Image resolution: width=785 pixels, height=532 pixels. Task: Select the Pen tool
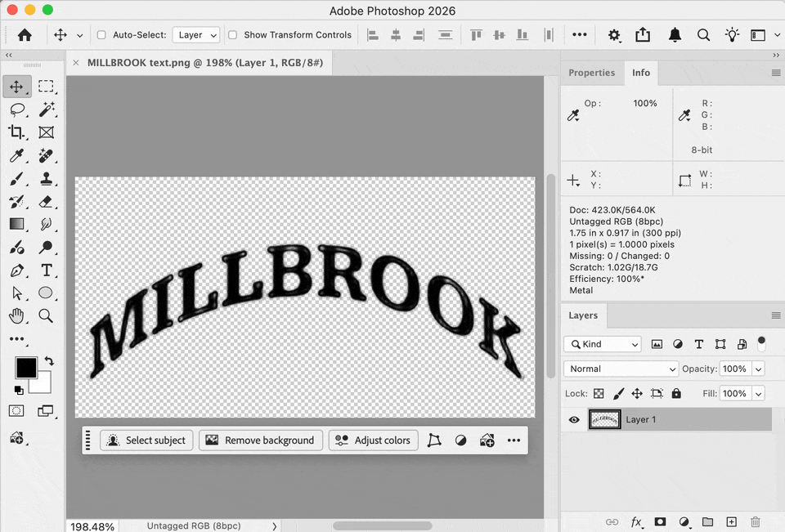(17, 270)
